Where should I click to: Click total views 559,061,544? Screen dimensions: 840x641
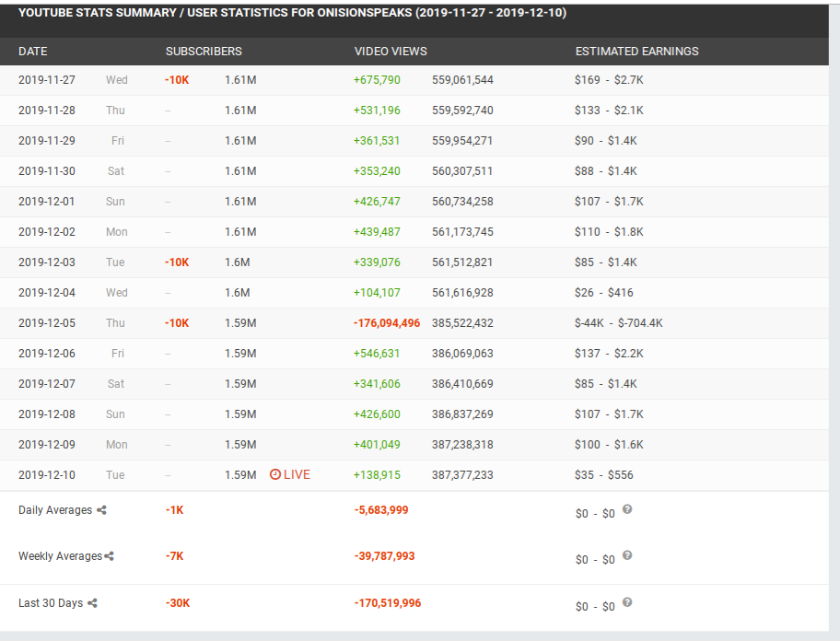coord(462,80)
